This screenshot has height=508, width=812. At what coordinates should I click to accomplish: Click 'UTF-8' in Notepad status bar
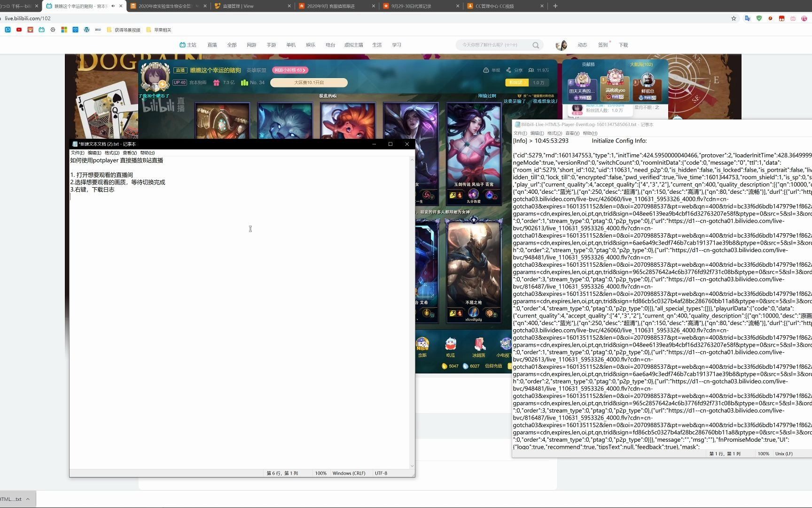tap(381, 473)
